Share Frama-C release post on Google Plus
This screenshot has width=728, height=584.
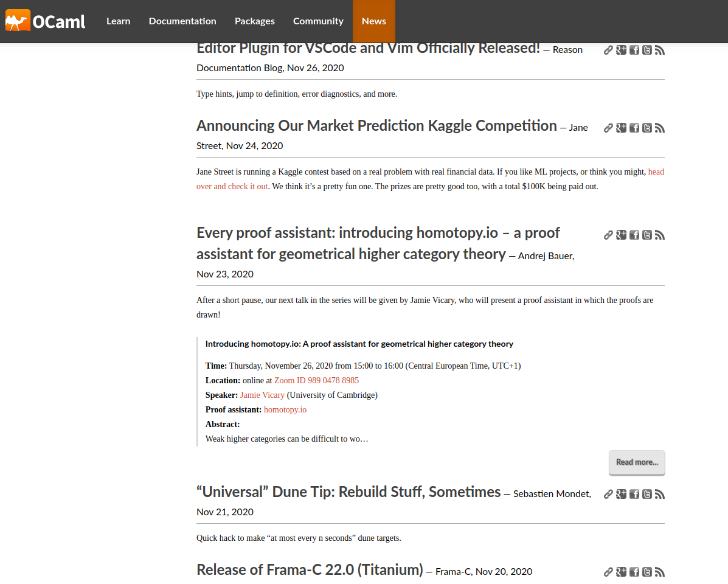point(621,572)
